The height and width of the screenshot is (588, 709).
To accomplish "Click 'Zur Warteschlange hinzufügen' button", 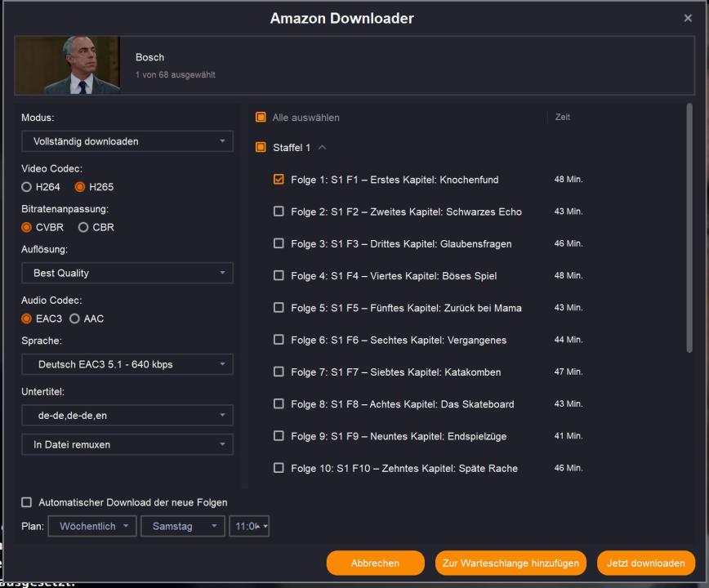I will pos(511,563).
